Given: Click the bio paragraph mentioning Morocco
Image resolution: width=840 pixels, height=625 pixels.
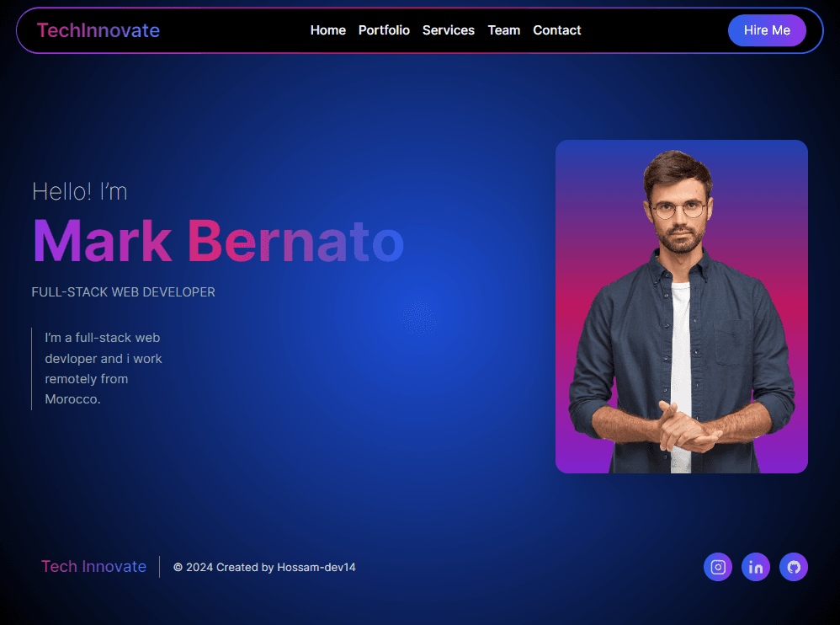Looking at the screenshot, I should 104,368.
